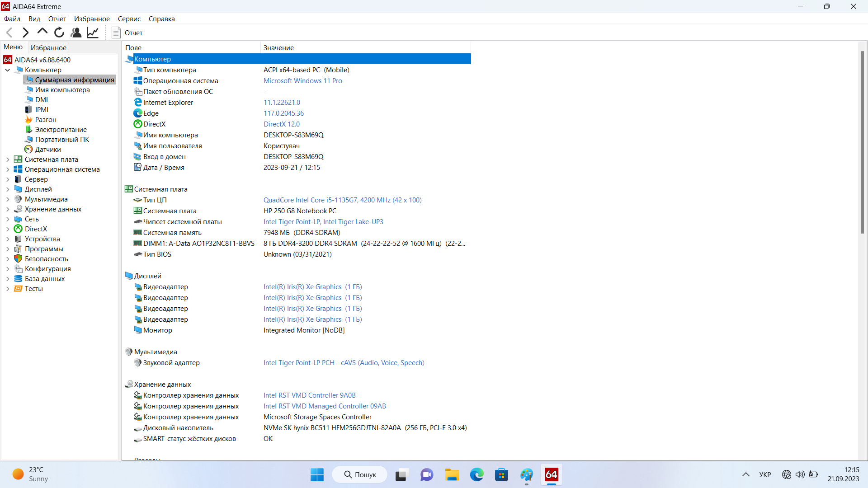Open the Справка menu
Image resolution: width=868 pixels, height=488 pixels.
(x=161, y=19)
